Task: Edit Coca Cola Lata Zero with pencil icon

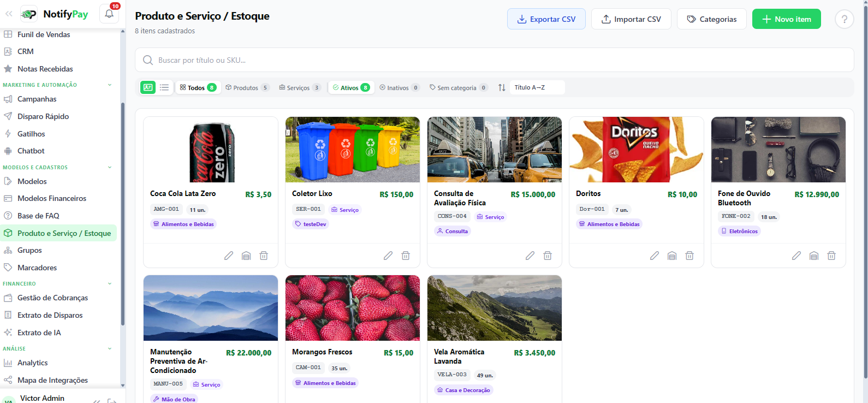Action: 229,256
